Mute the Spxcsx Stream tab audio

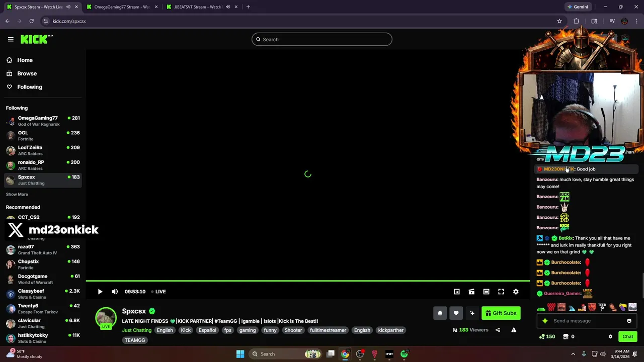[68, 7]
